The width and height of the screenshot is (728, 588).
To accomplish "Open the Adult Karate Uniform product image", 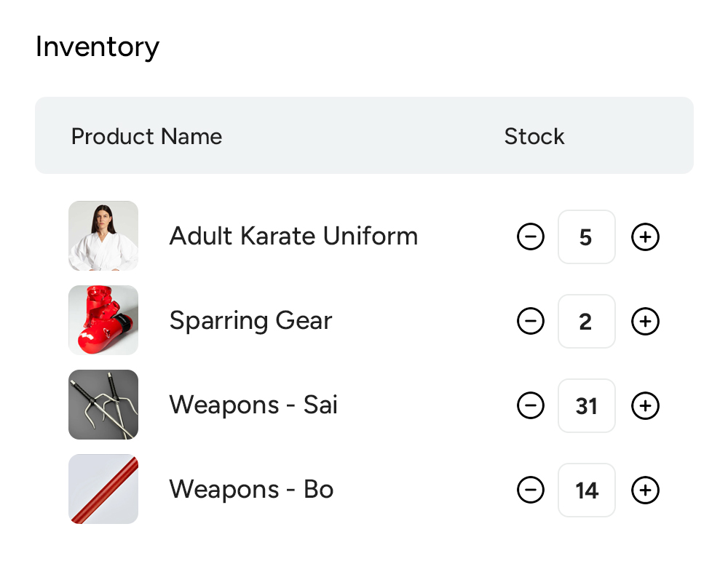I will coord(103,236).
